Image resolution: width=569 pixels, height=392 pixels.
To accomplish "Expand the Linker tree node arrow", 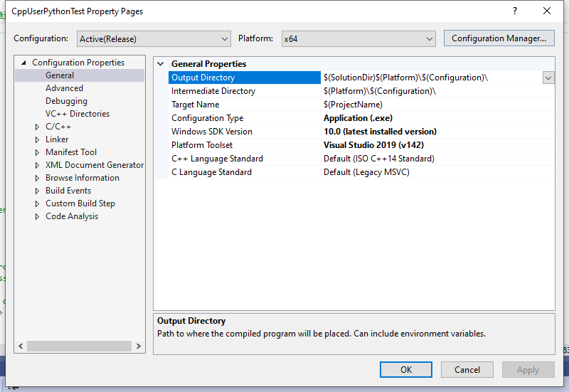I will 37,139.
